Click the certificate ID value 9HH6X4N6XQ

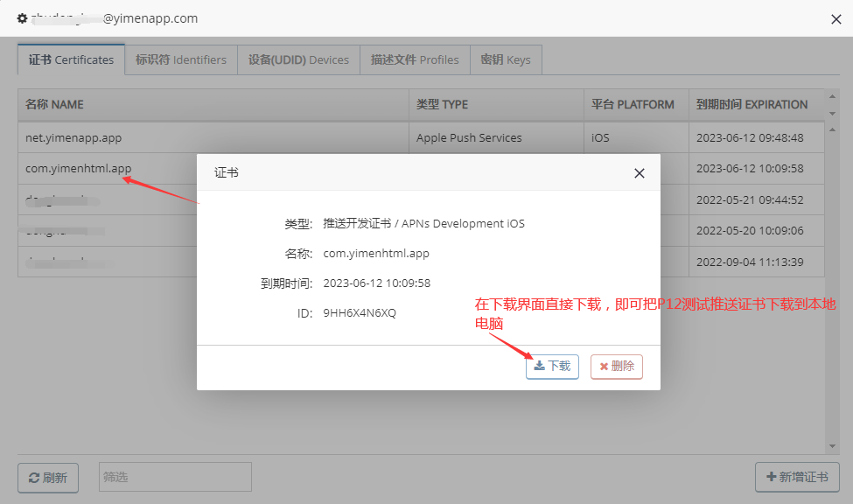point(360,313)
